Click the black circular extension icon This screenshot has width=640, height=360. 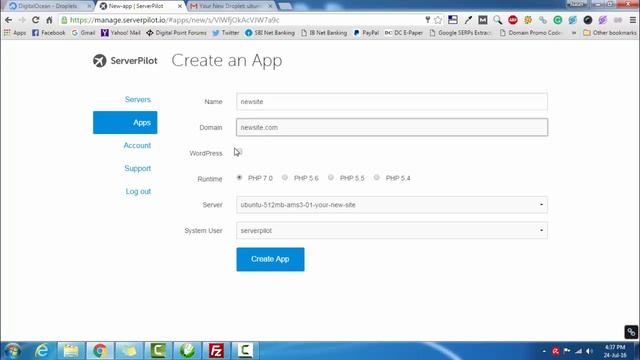588,20
